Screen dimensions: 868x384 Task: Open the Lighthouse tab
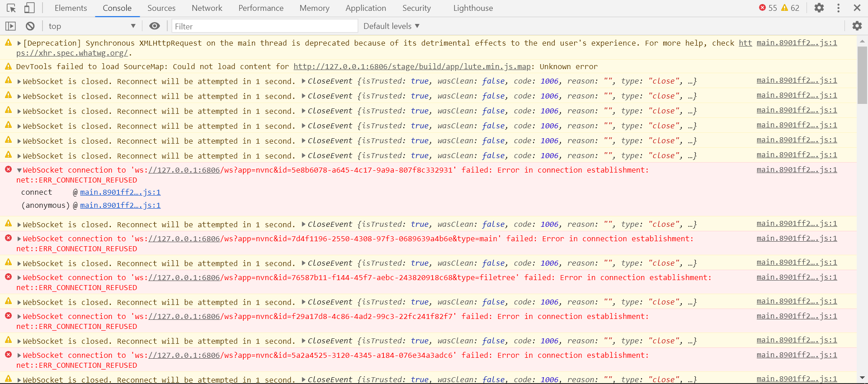point(473,8)
